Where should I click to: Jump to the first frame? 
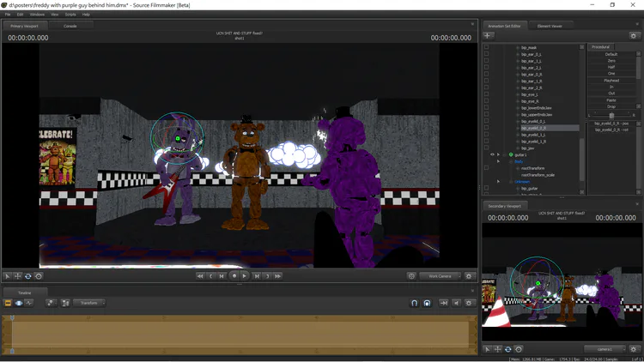pos(200,276)
